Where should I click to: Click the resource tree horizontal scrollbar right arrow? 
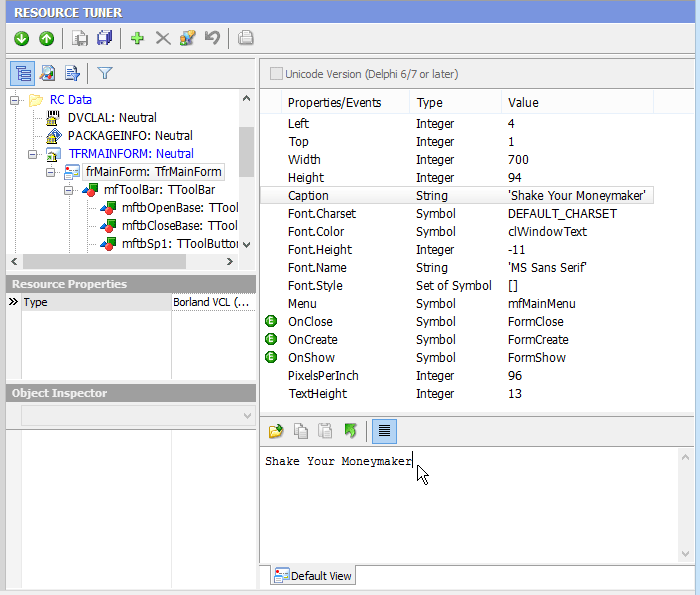tap(232, 262)
